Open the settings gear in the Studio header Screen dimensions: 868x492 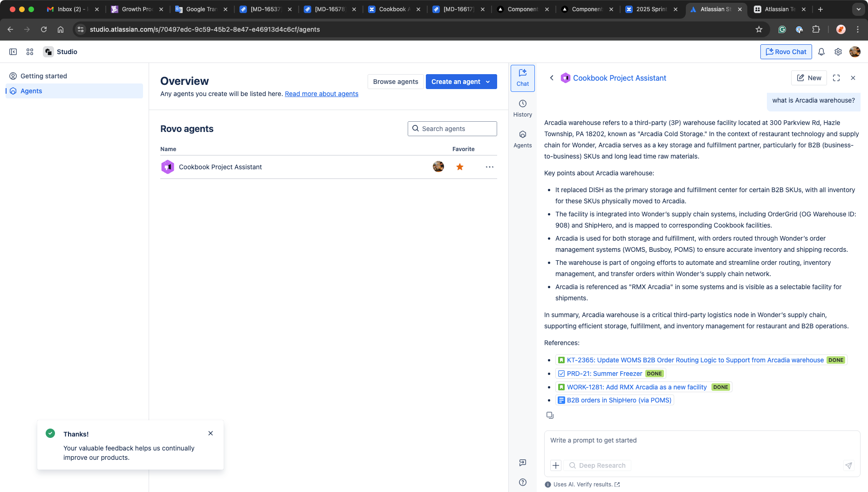click(838, 52)
